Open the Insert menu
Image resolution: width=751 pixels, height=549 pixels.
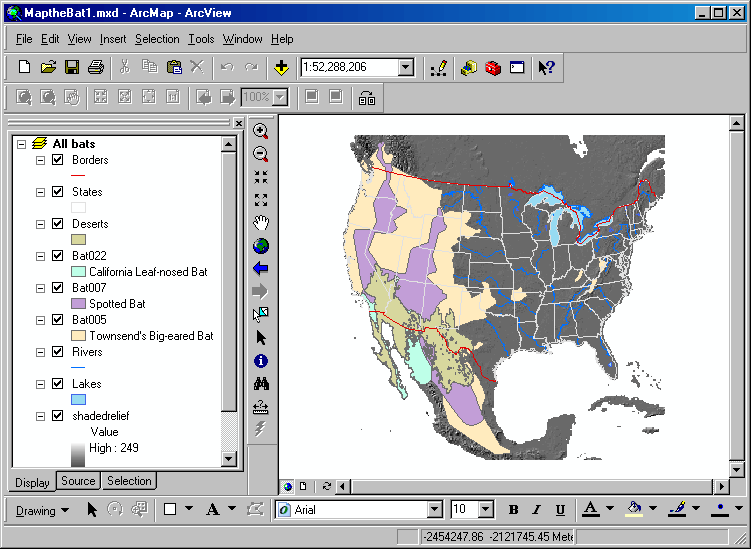click(113, 39)
